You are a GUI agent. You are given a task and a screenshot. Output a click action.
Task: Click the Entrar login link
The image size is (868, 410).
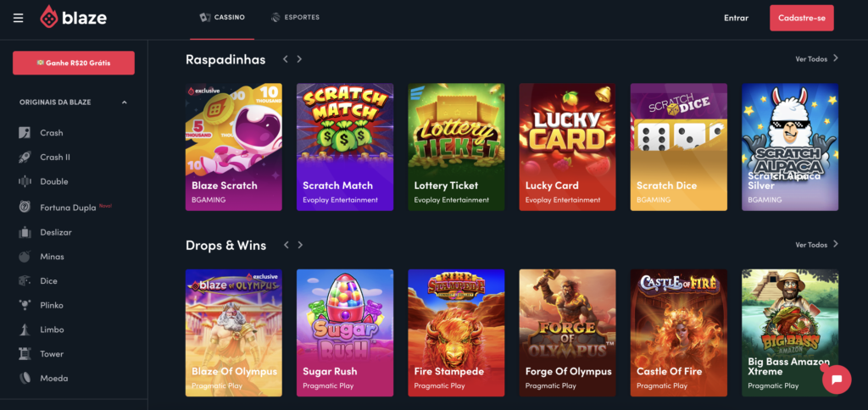pyautogui.click(x=736, y=19)
